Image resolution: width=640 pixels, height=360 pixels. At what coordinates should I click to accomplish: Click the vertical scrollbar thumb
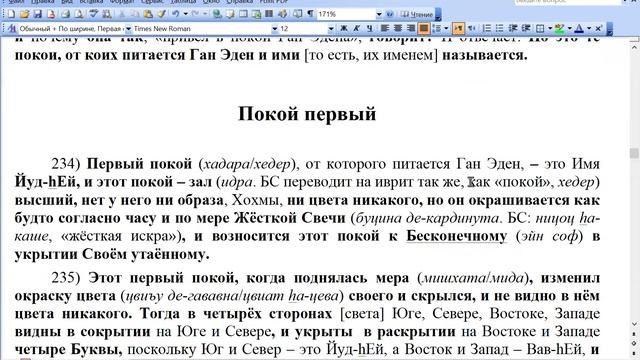click(634, 153)
